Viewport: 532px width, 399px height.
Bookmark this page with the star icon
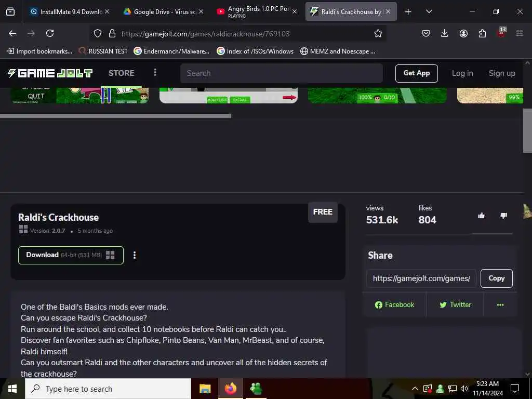[378, 33]
